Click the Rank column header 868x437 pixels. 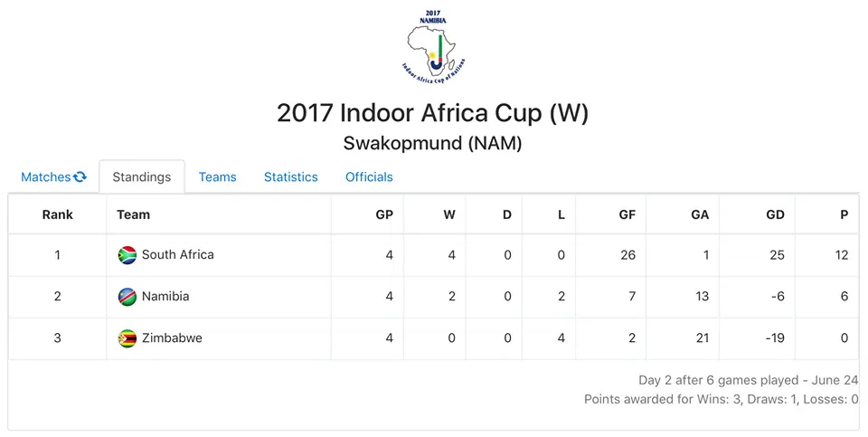click(x=58, y=215)
